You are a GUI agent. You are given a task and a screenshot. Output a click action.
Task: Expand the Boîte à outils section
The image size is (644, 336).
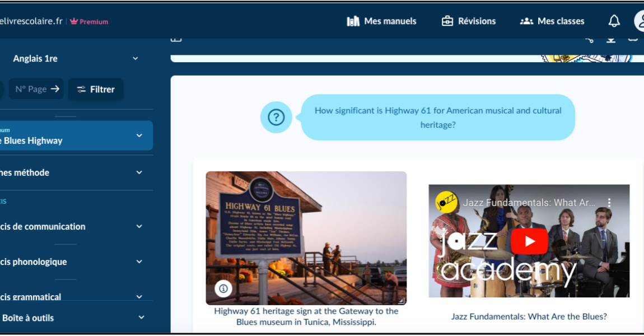141,318
